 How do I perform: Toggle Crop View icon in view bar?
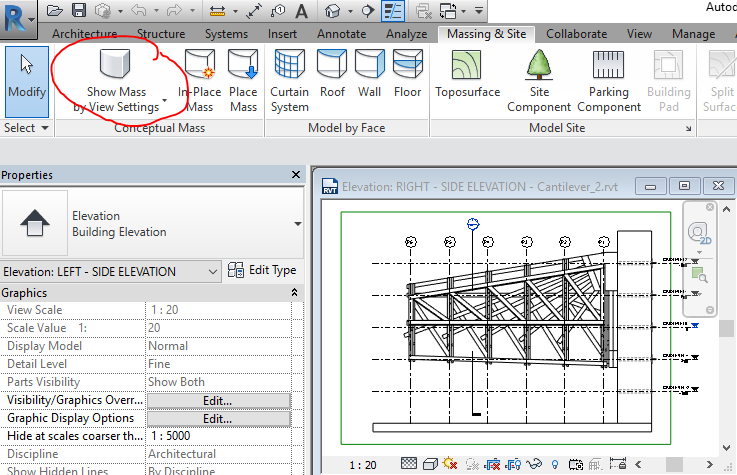[x=492, y=464]
